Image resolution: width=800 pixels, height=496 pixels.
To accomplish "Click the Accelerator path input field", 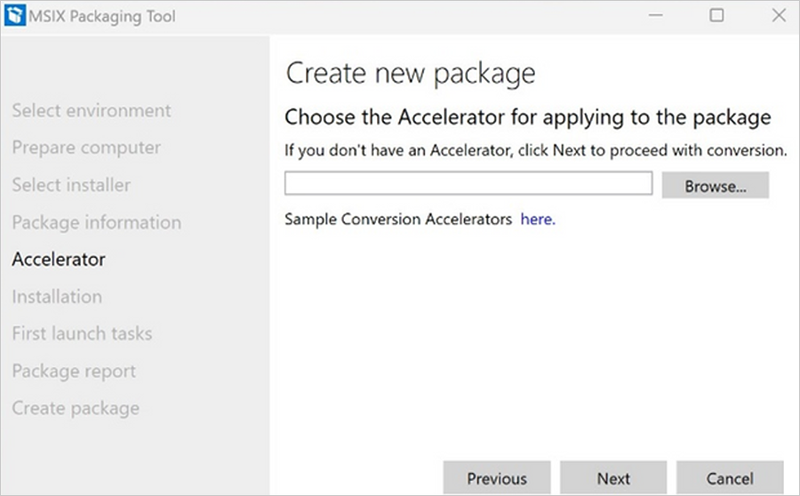I will click(x=468, y=183).
